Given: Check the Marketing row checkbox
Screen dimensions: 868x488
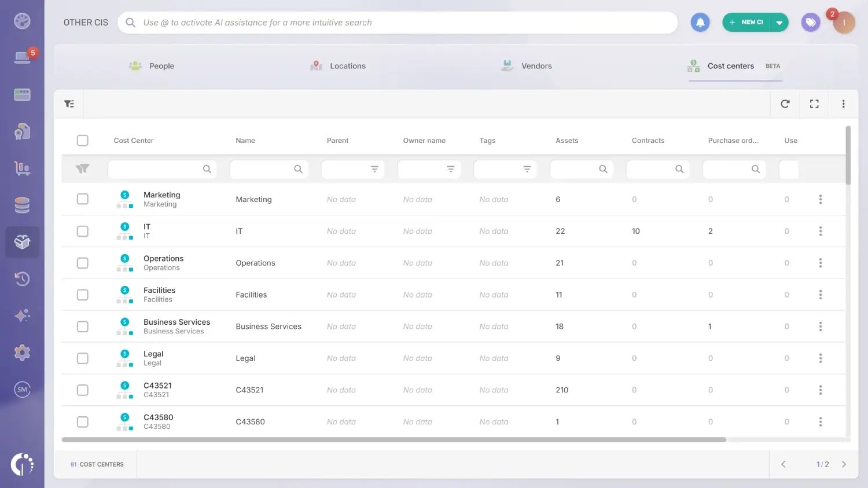Looking at the screenshot, I should 83,199.
